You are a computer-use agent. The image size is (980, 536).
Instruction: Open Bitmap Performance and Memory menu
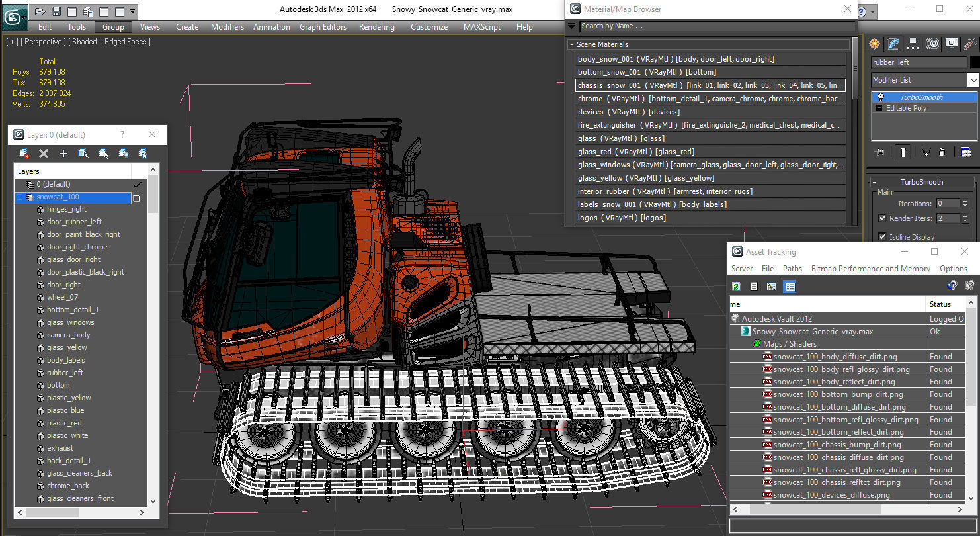tap(870, 269)
